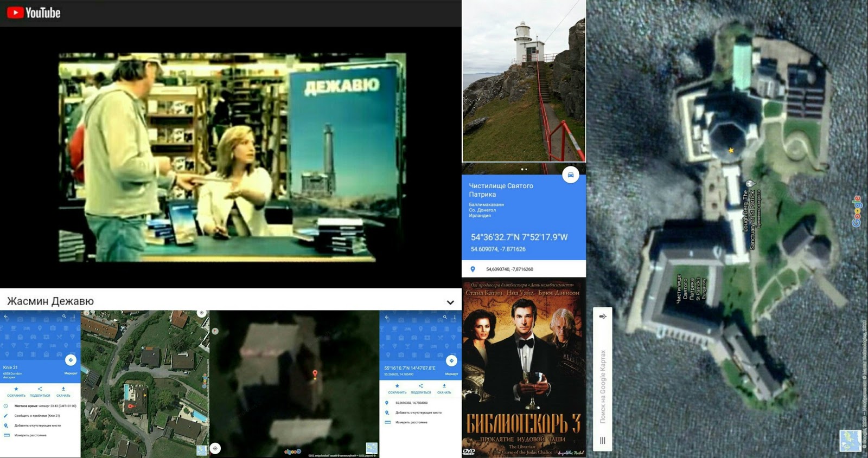This screenshot has width=868, height=458.
Task: Download via СКАЧАТЬ in the 55°16'10.7"N panel
Action: point(444,389)
